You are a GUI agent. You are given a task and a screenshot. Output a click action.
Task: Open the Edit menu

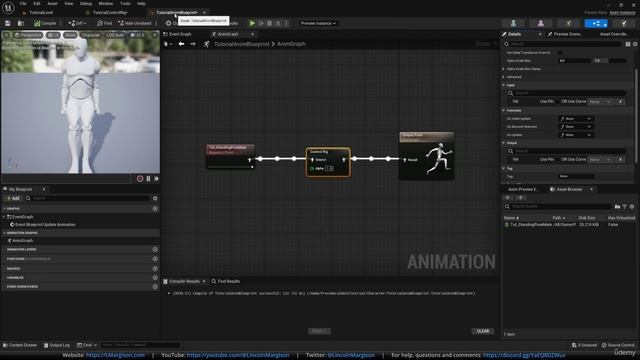pyautogui.click(x=37, y=3)
